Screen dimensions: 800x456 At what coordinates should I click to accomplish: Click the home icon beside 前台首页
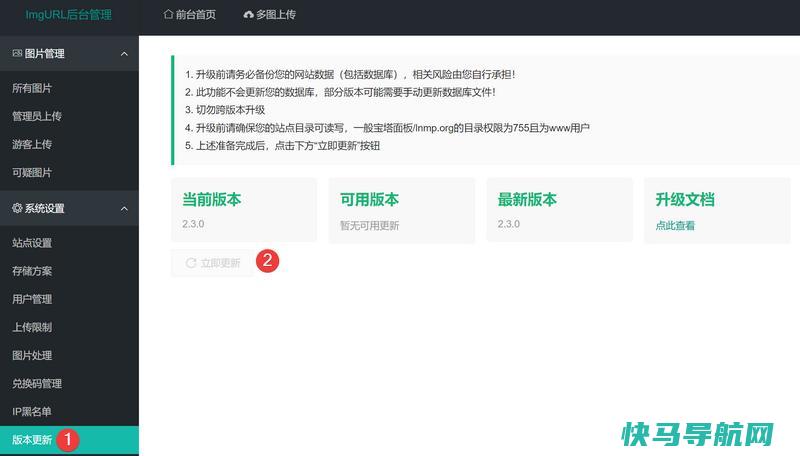pyautogui.click(x=168, y=14)
